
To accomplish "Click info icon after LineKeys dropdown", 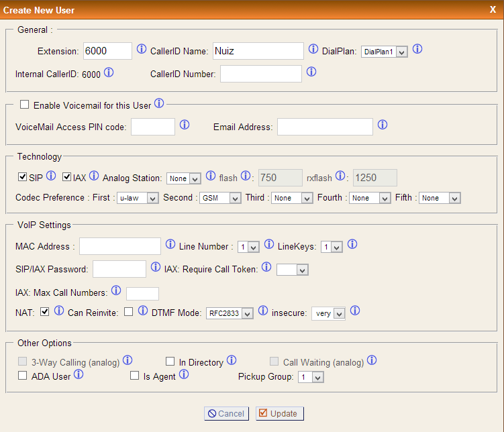I will pos(352,244).
